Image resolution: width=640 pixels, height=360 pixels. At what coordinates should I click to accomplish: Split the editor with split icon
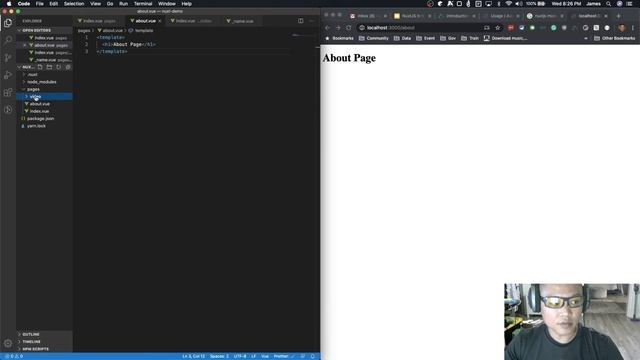[301, 21]
